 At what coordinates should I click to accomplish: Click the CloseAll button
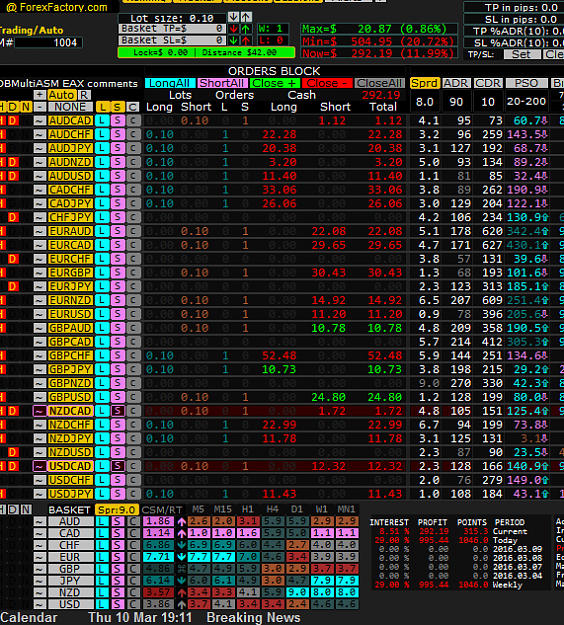[x=379, y=83]
